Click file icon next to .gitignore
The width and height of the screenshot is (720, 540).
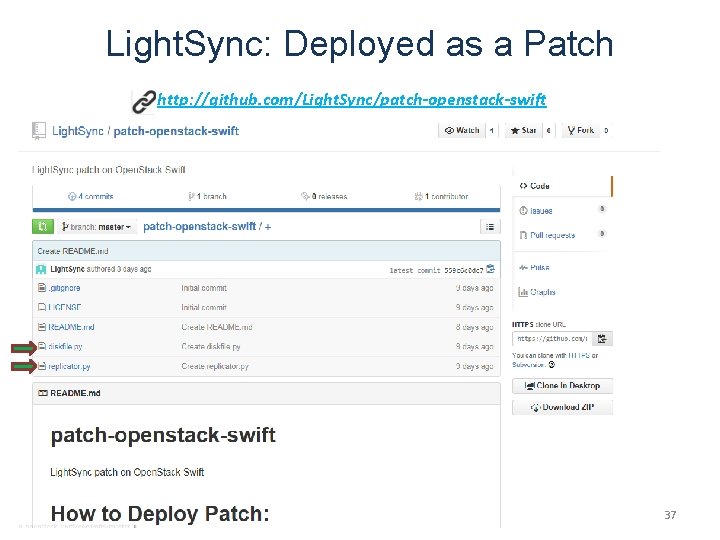pyautogui.click(x=42, y=288)
